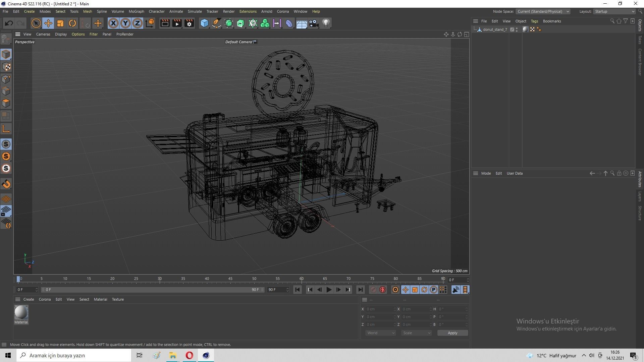The height and width of the screenshot is (362, 644).
Task: Click the Apply coordinates button
Action: (x=452, y=333)
